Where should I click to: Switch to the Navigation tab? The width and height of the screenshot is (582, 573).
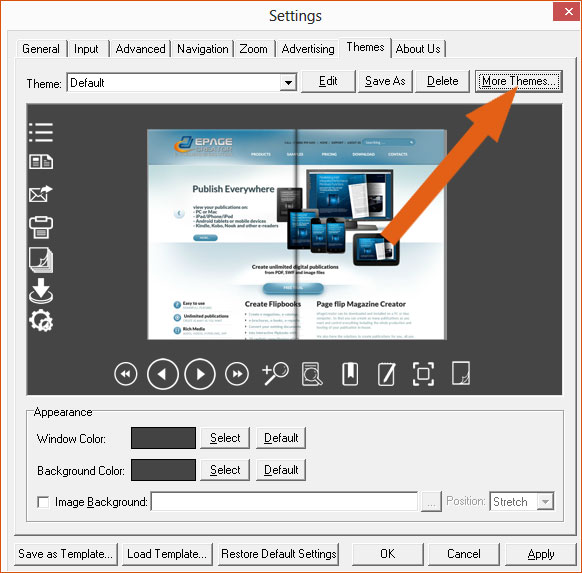click(x=202, y=49)
